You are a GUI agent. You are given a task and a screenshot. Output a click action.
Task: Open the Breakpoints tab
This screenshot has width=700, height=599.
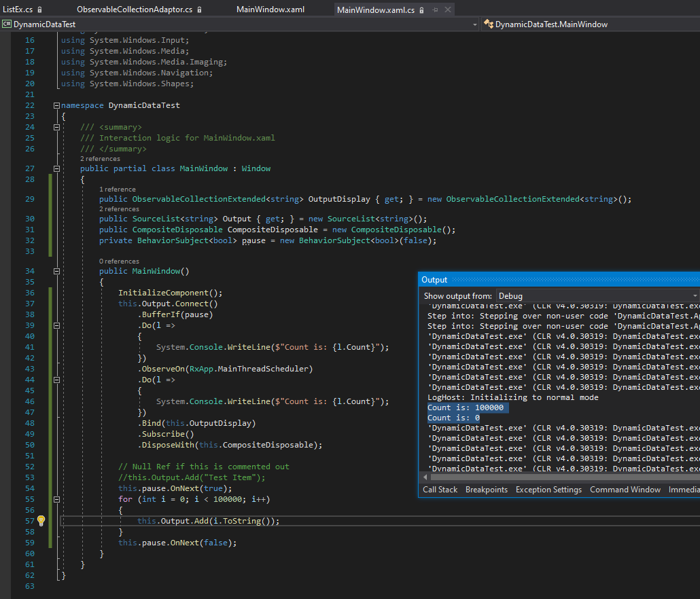pyautogui.click(x=487, y=489)
